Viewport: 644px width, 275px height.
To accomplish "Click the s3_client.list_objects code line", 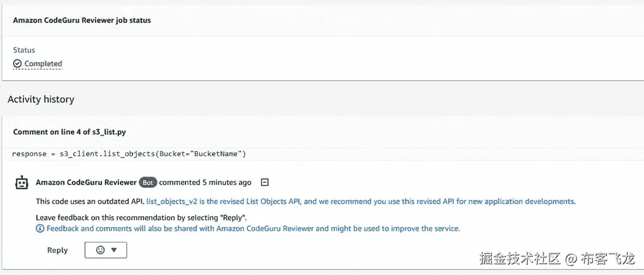I will coord(129,154).
